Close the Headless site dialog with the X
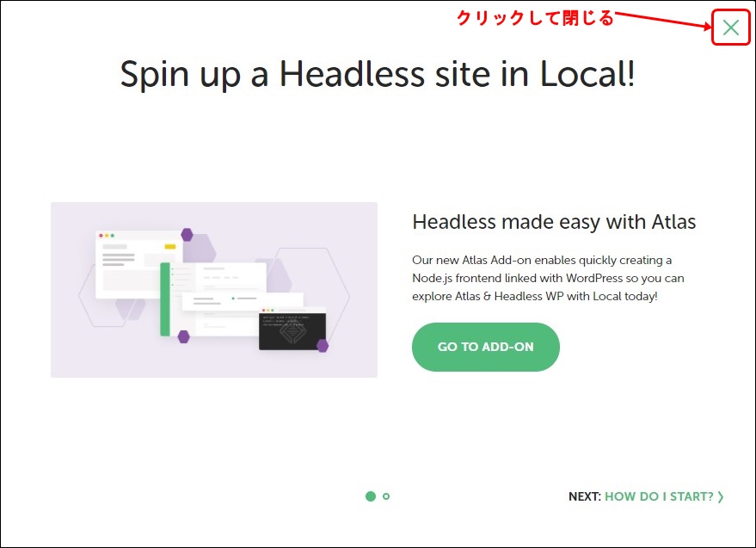 point(731,28)
